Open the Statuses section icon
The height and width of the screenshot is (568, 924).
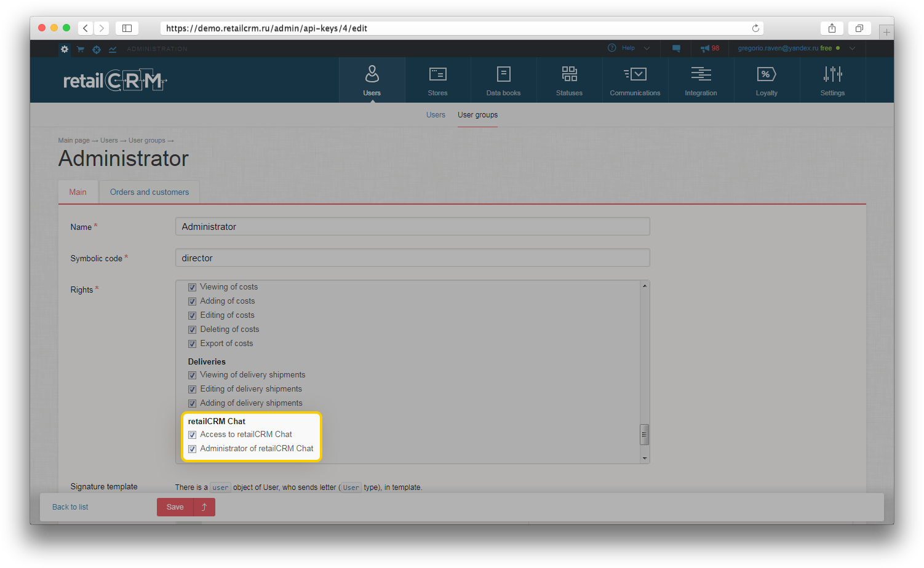tap(569, 74)
